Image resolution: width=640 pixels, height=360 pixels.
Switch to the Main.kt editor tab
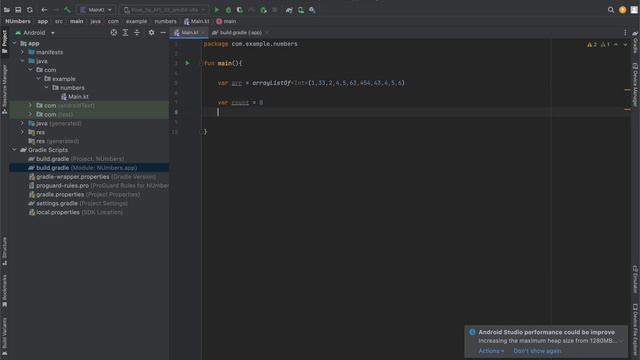pos(189,33)
